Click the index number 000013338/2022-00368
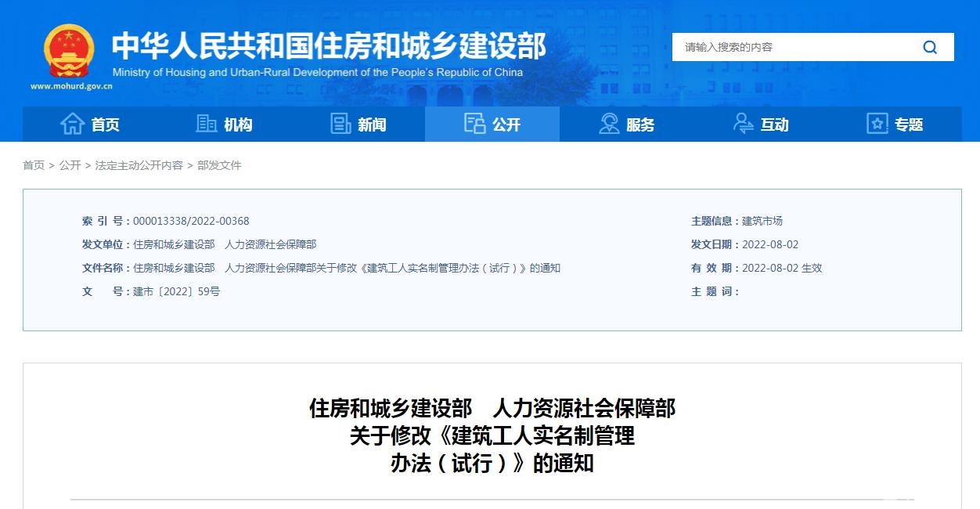980x509 pixels. 191,221
